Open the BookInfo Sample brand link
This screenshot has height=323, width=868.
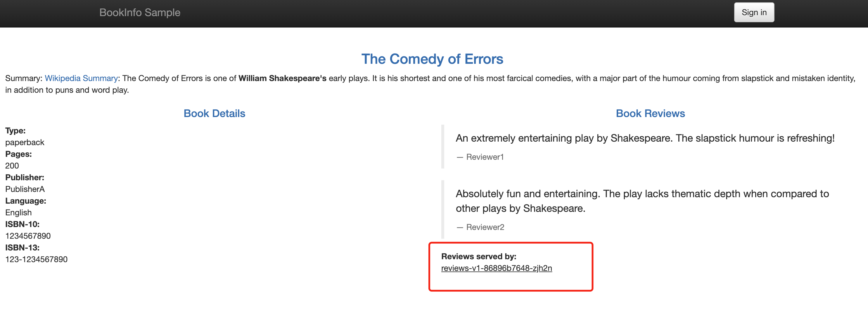pos(140,13)
